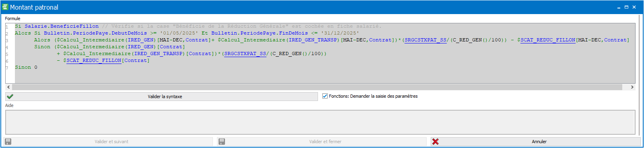Screen dimensions: 644x148
Task: Click the '01/05/2025' date literal
Action: coord(179,33)
